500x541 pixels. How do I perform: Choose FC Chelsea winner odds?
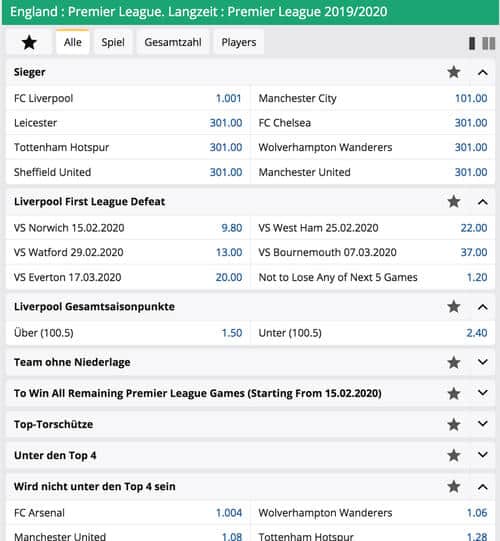[373, 123]
